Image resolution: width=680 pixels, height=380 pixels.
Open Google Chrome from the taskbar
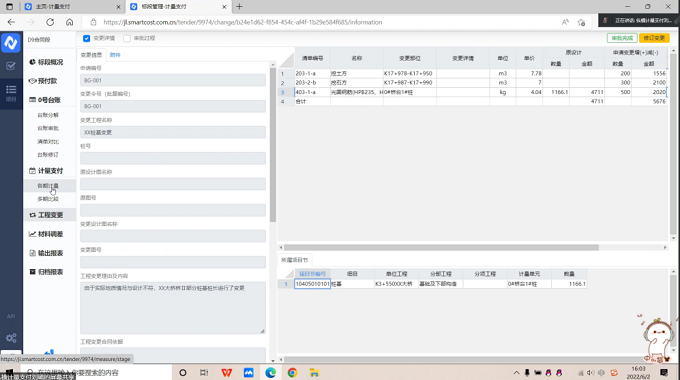point(292,373)
